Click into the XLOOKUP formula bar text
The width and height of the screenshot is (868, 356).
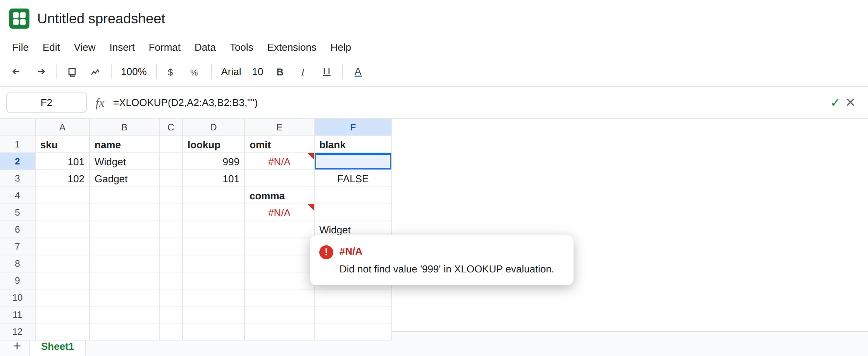(x=185, y=103)
